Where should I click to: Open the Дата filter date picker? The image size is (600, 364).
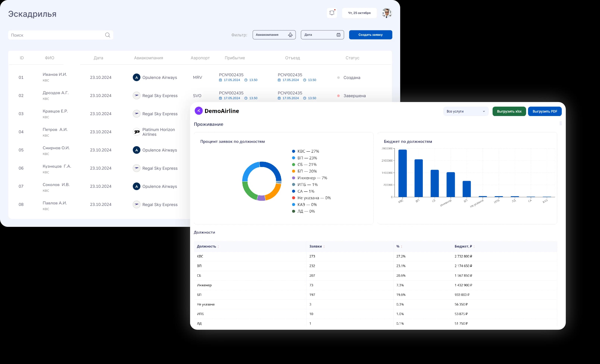point(322,35)
